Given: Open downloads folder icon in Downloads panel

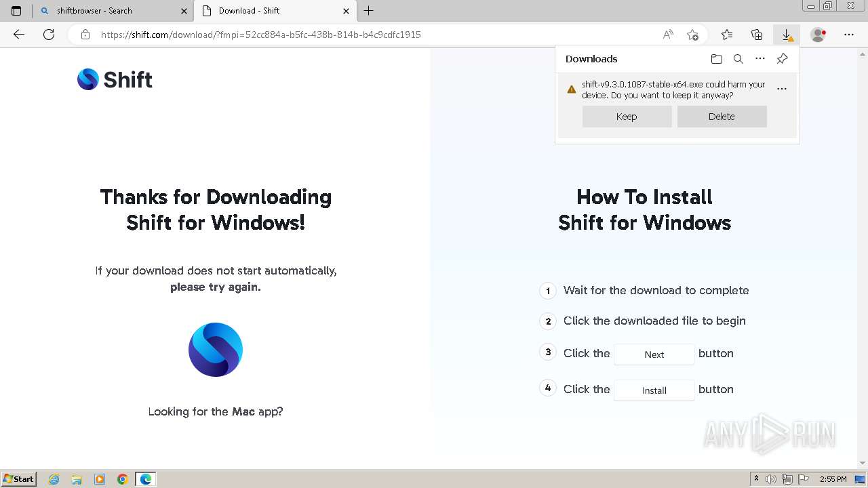Looking at the screenshot, I should [717, 59].
